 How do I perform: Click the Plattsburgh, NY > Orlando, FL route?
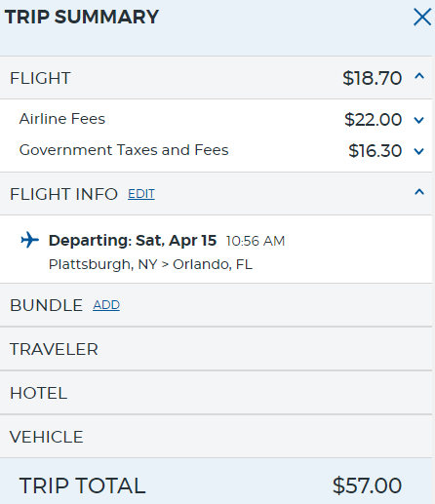pos(150,264)
